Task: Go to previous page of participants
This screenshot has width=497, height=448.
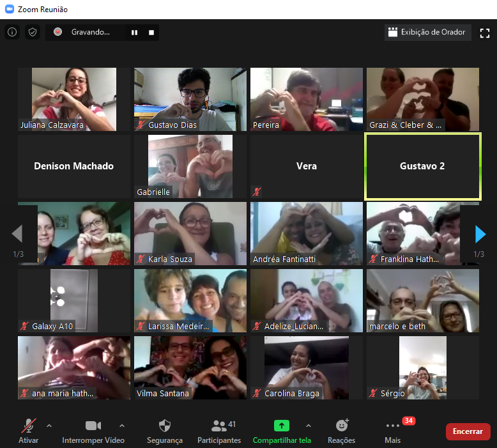Action: click(x=17, y=234)
